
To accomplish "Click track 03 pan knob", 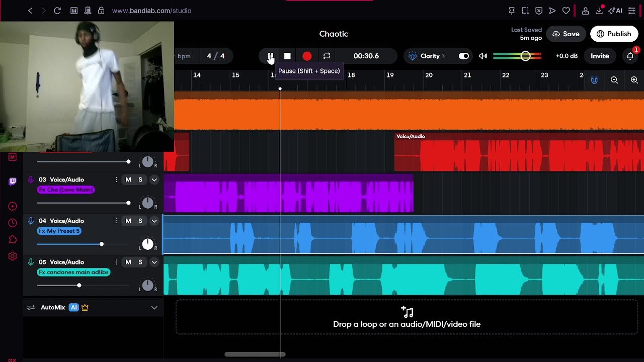I will tap(147, 203).
